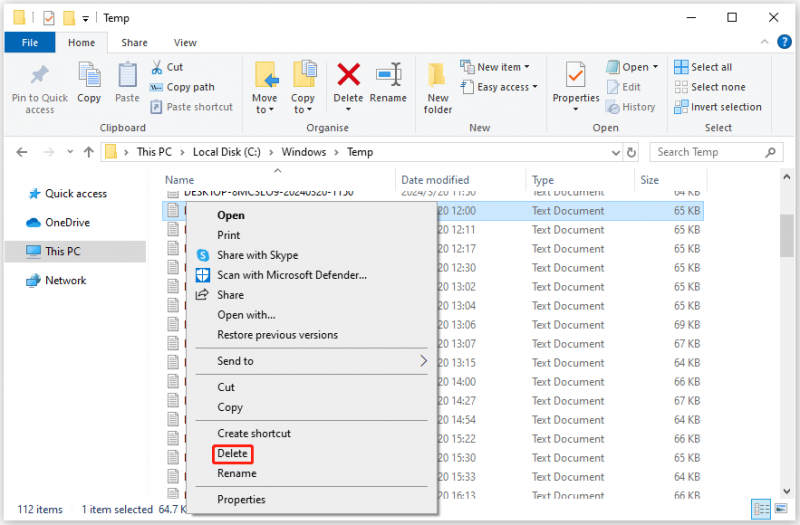Click the Rename ribbon icon
The height and width of the screenshot is (525, 800).
click(x=388, y=75)
